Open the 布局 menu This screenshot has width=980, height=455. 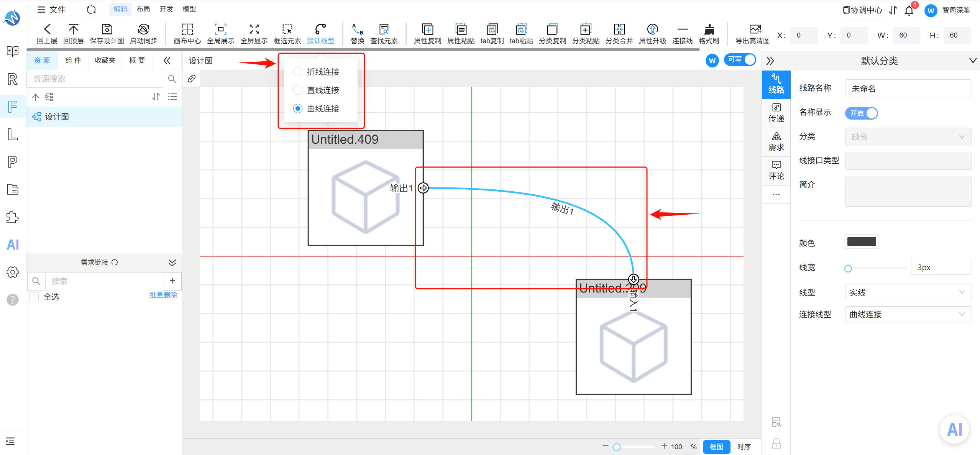point(143,9)
